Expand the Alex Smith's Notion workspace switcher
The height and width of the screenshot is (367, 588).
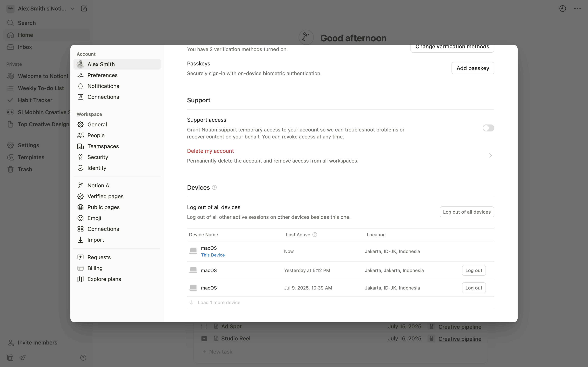pyautogui.click(x=42, y=9)
